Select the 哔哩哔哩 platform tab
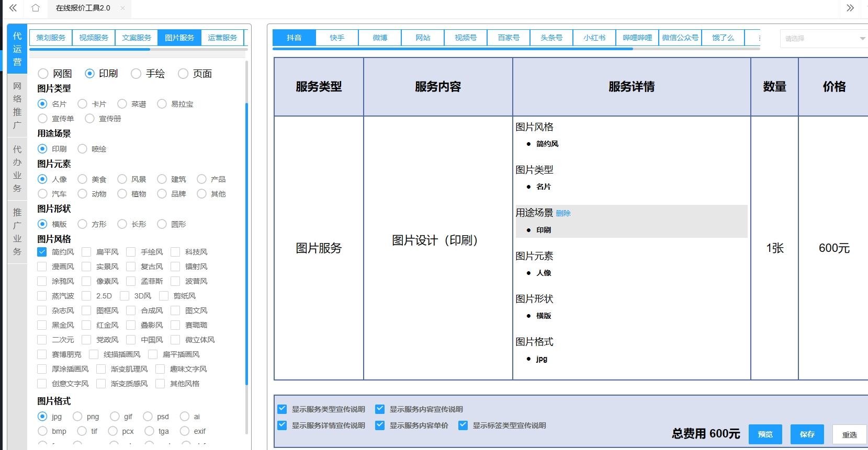This screenshot has width=868, height=450. click(637, 38)
